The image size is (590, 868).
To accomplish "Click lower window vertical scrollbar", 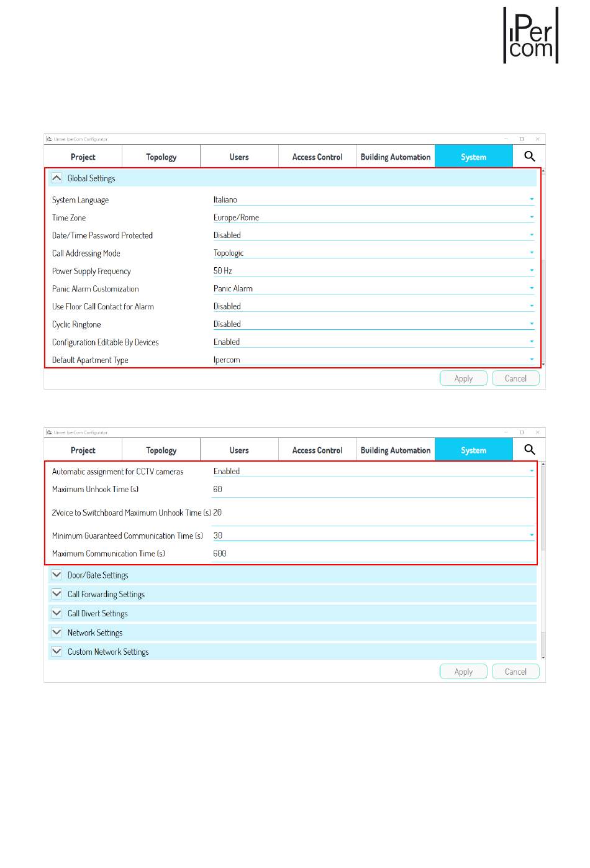I will (543, 560).
